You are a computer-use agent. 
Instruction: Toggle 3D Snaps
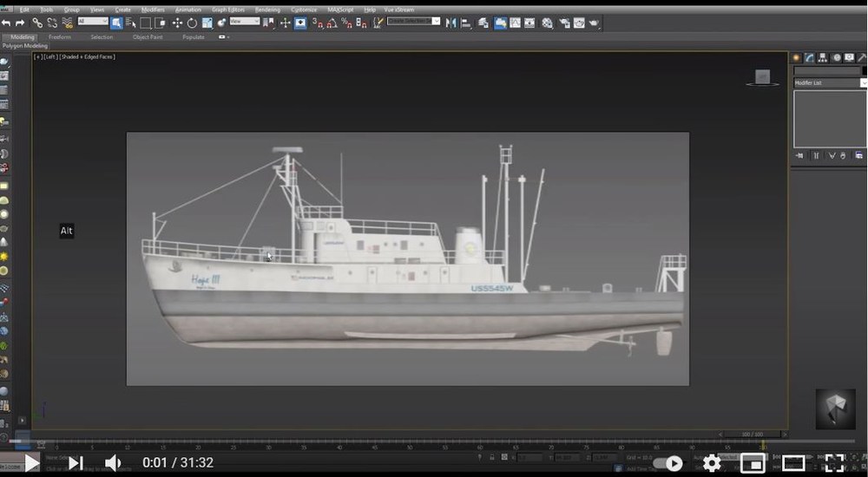pos(317,23)
